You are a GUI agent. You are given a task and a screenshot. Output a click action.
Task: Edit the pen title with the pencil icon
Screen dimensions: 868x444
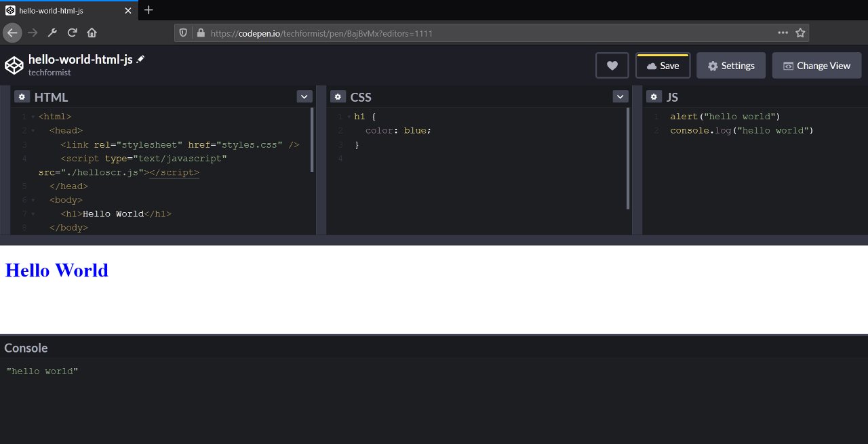[x=140, y=60]
